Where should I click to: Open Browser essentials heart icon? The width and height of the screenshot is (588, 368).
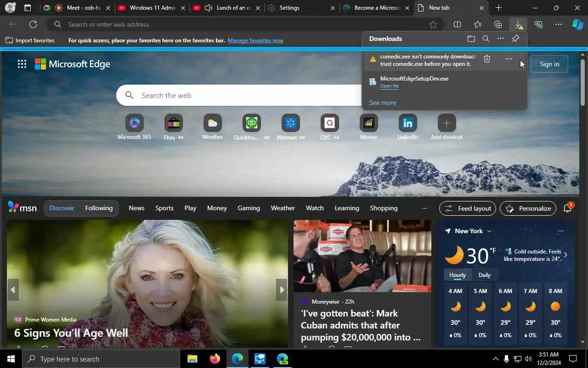pyautogui.click(x=538, y=24)
